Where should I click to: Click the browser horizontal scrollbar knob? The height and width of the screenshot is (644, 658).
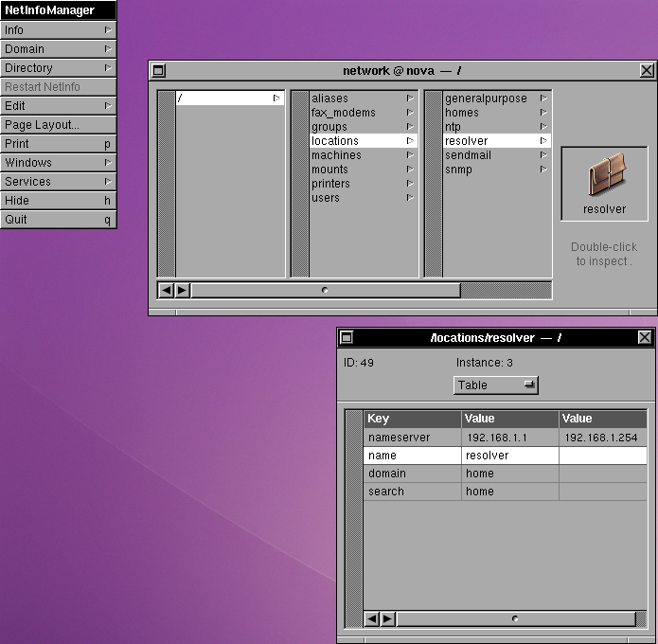325,291
